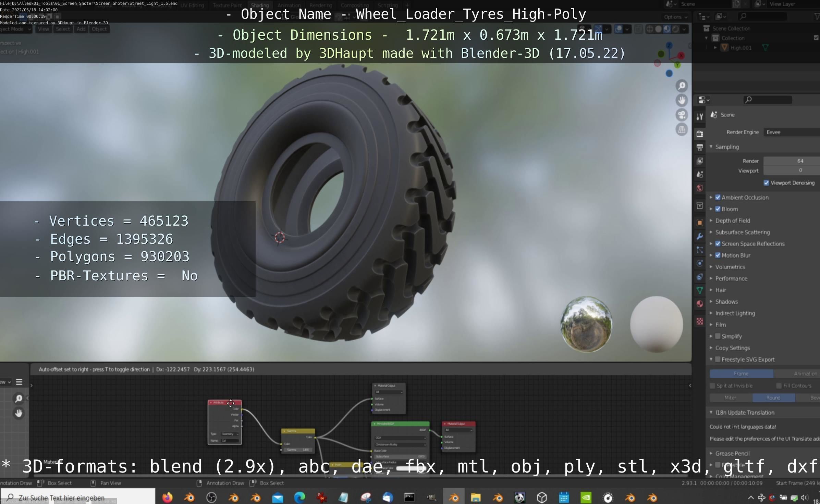Uncheck Screen Space Reflections checkbox
The height and width of the screenshot is (504, 820).
point(718,244)
